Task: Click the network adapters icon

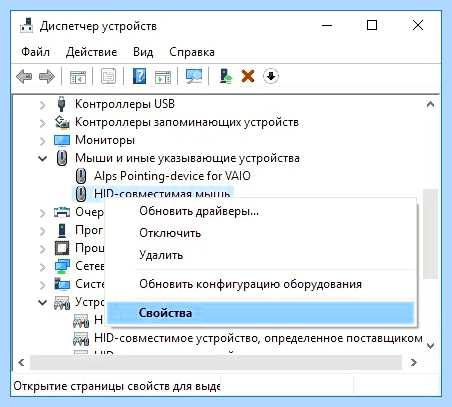Action: [62, 266]
